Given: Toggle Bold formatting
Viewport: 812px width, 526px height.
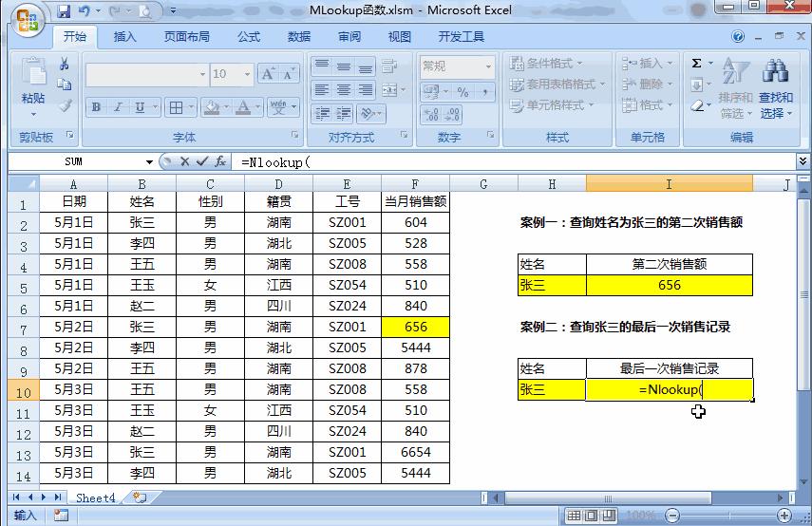Looking at the screenshot, I should point(96,107).
